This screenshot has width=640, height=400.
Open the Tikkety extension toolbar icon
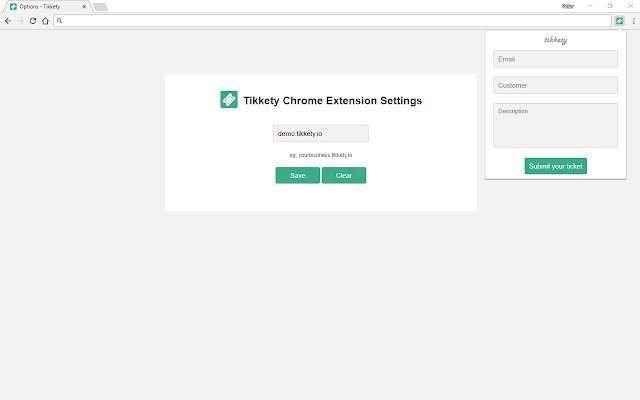coord(619,21)
